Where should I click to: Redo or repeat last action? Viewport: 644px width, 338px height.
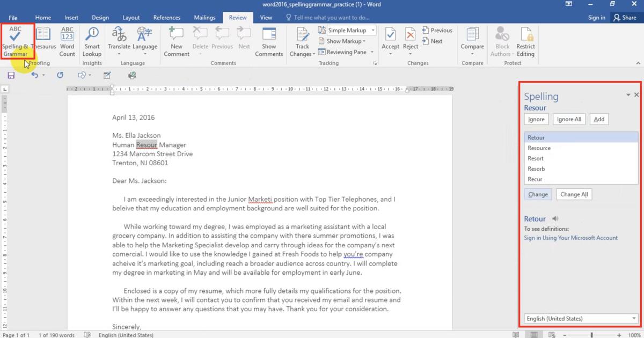click(60, 75)
